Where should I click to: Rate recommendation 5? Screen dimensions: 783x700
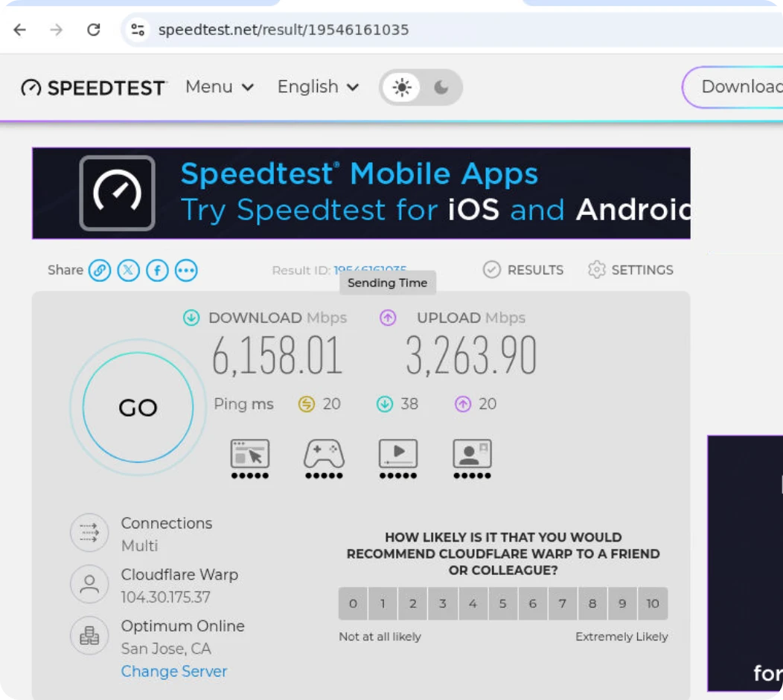(503, 604)
